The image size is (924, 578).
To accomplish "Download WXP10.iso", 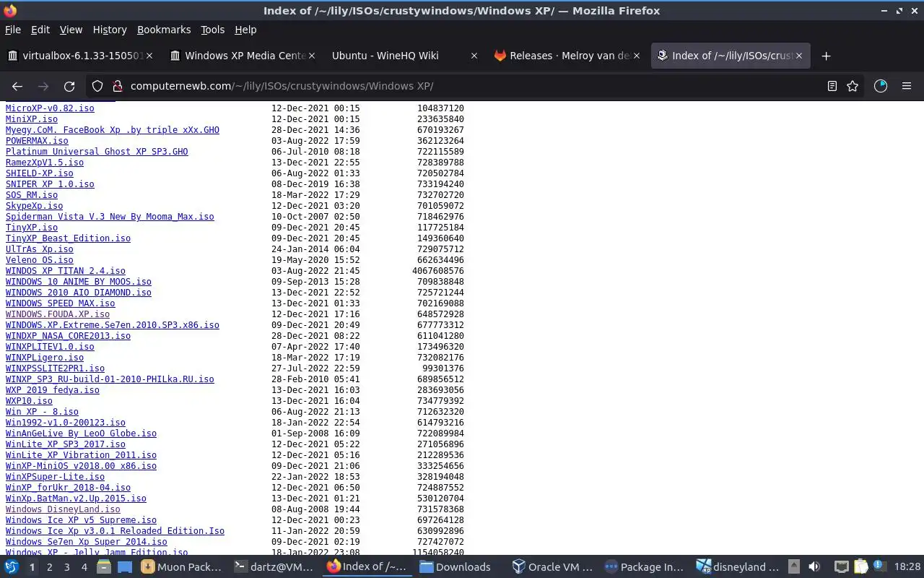I will pos(29,401).
